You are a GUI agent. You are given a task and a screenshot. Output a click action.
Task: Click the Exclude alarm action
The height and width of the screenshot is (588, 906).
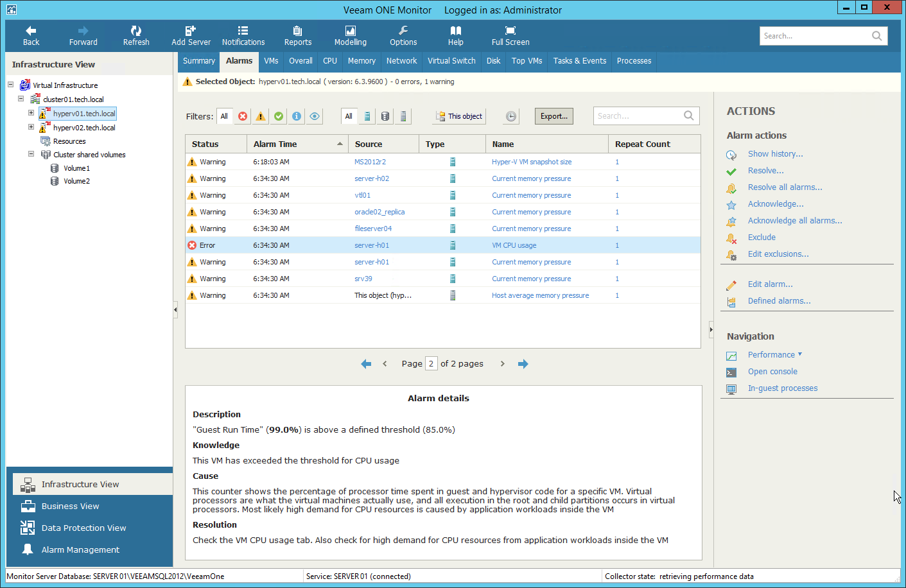tap(762, 238)
